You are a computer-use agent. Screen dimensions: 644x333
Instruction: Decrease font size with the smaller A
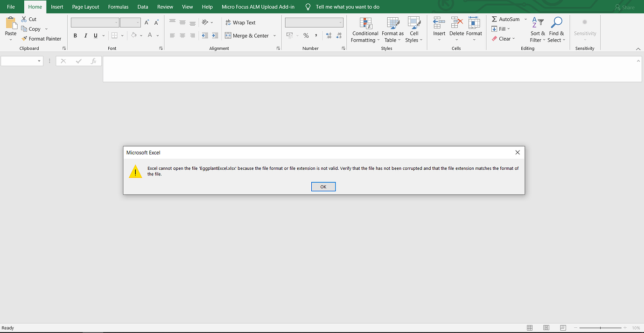156,22
